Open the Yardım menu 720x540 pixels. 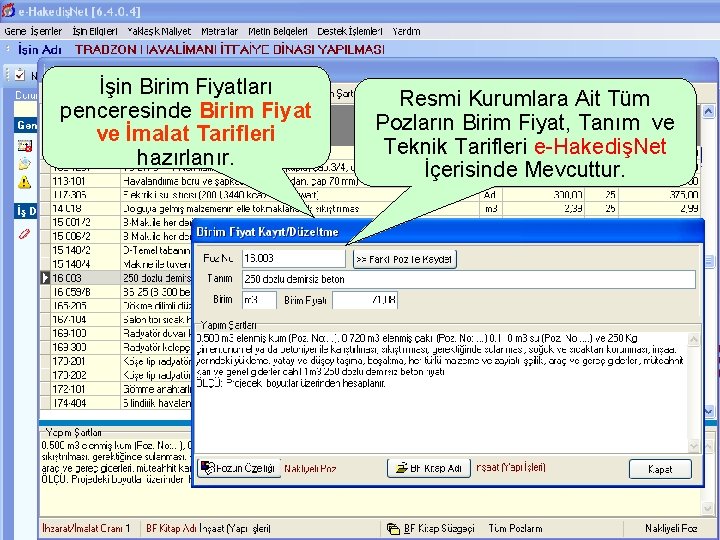pyautogui.click(x=406, y=31)
